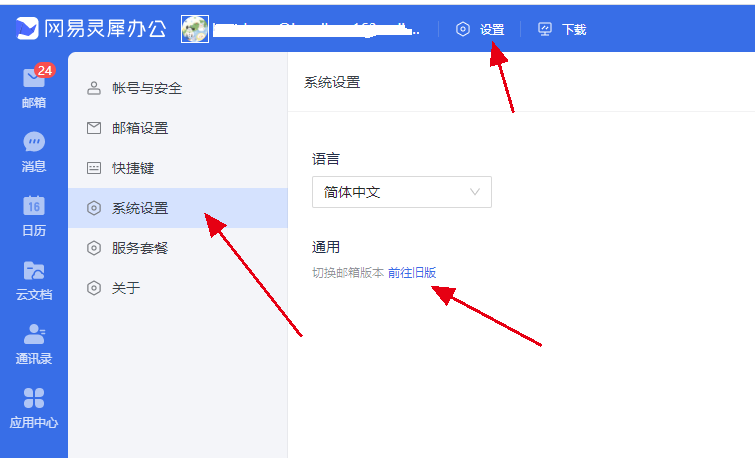The width and height of the screenshot is (755, 458).
Task: Click the 前往旧版 link
Action: 412,273
